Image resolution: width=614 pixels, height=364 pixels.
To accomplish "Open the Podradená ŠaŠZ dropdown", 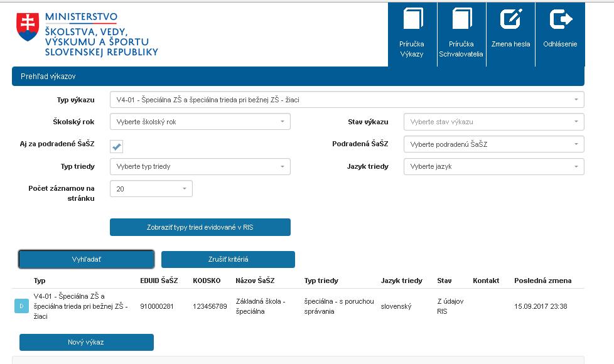I will pos(494,144).
